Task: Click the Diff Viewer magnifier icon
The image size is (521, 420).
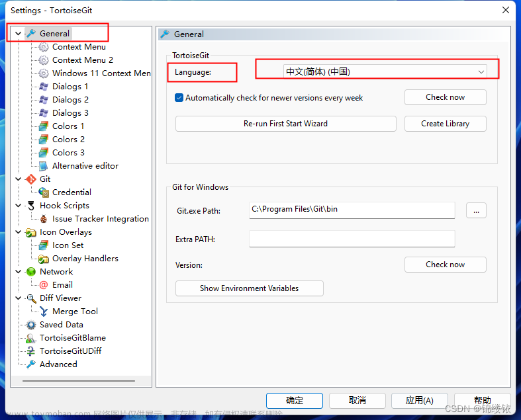Action: coord(31,298)
